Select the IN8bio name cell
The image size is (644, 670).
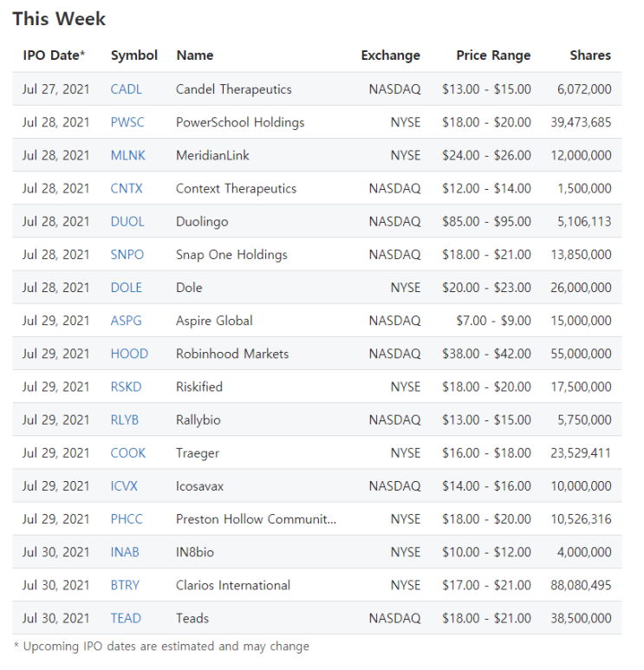(x=194, y=552)
